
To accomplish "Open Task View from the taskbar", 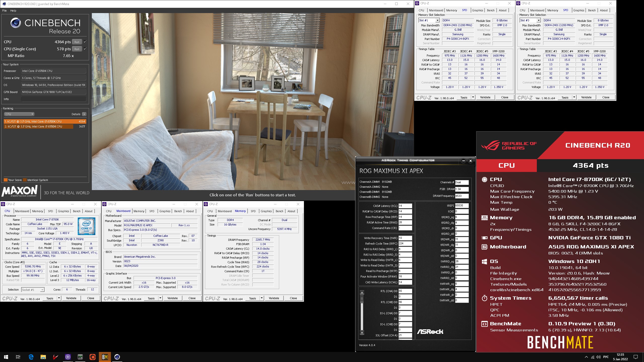I will click(x=18, y=357).
